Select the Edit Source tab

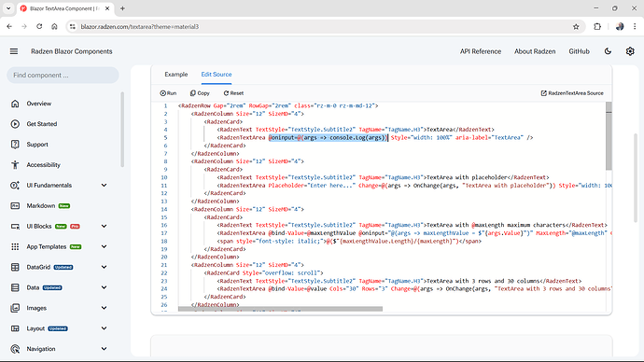click(x=217, y=75)
